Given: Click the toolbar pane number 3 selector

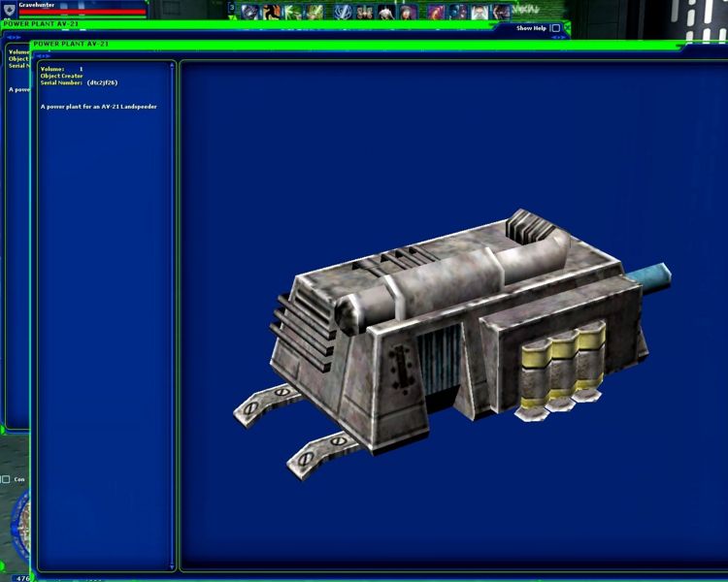Looking at the screenshot, I should click(x=232, y=8).
